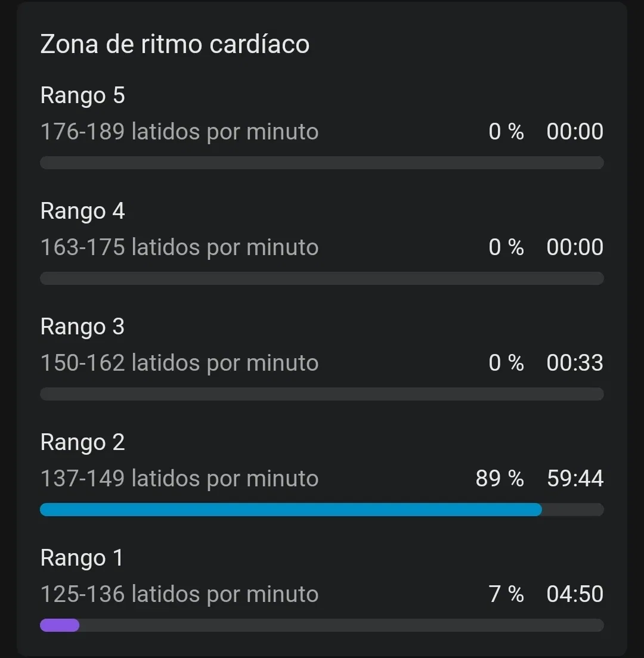Tap the 89 % value
This screenshot has height=658, width=644.
tap(500, 479)
